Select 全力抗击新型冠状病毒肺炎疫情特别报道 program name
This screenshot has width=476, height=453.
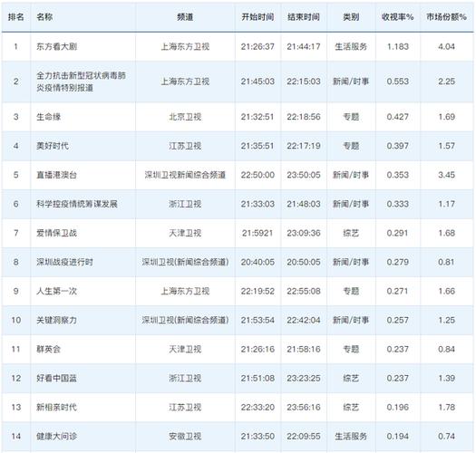(81, 82)
